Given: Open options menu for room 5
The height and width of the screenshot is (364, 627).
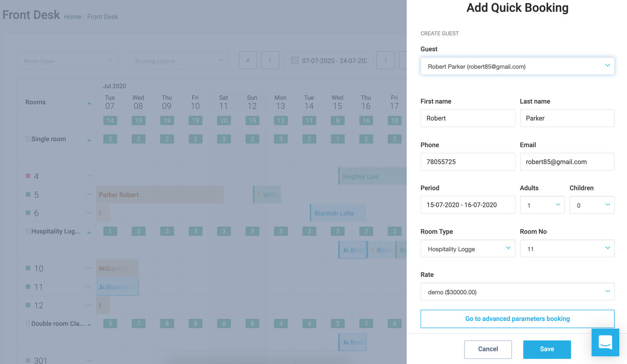Looking at the screenshot, I should (89, 195).
